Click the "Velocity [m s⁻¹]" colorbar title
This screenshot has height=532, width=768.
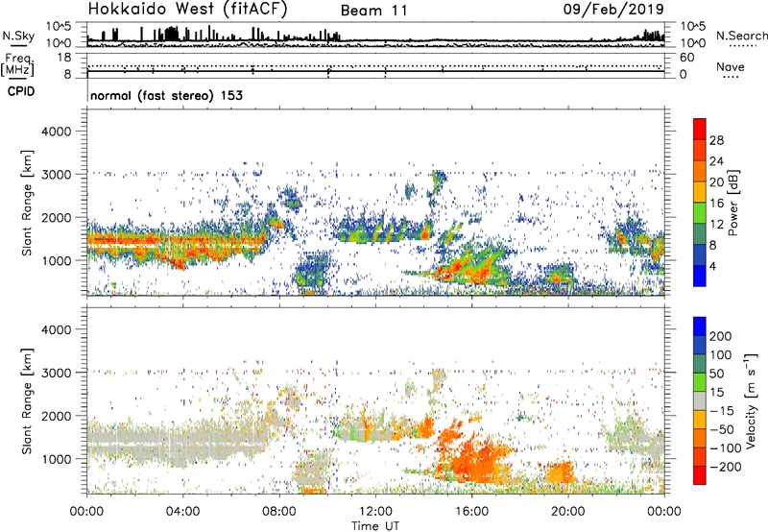click(x=751, y=400)
